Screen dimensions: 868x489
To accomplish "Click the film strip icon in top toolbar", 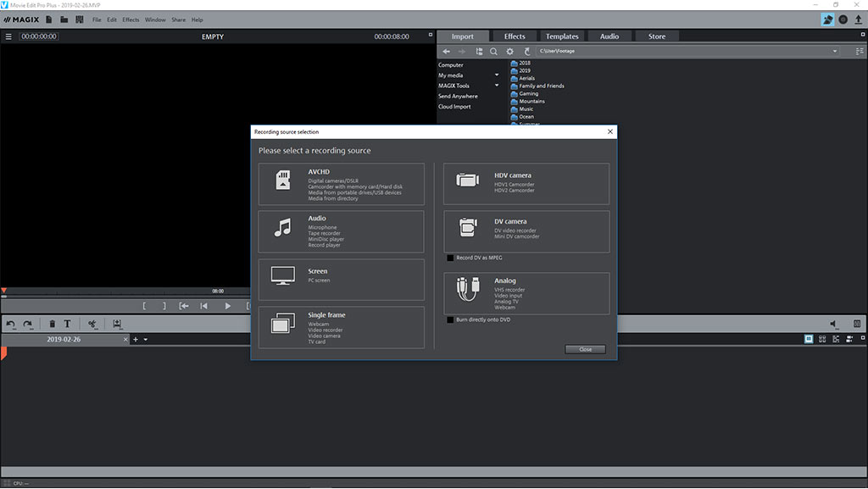I will pos(80,19).
